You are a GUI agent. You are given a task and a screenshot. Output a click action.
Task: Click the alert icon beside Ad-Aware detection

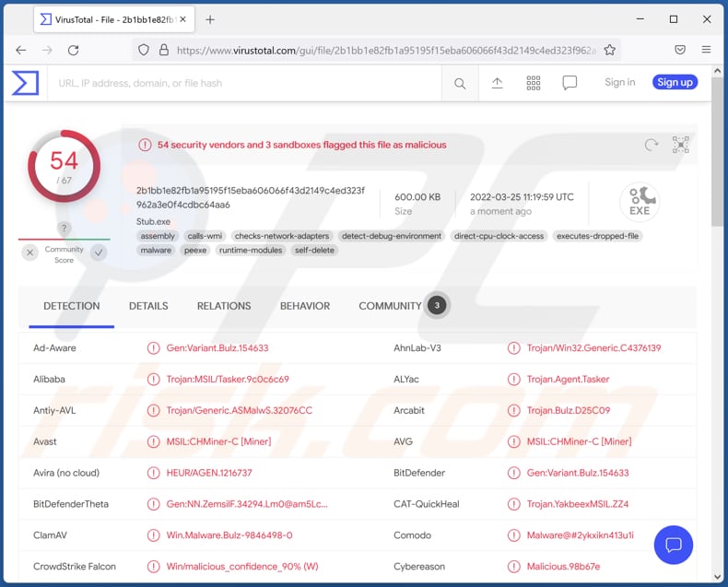153,347
